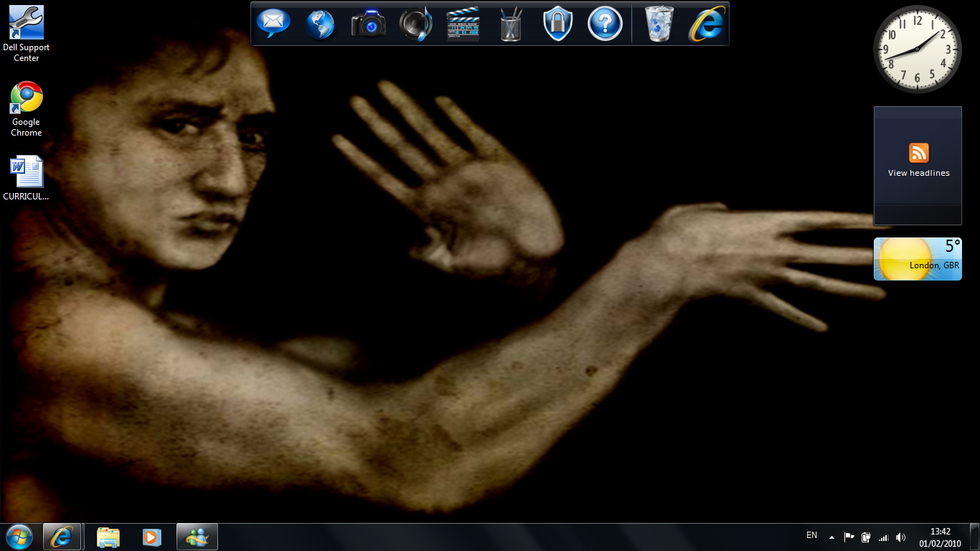The height and width of the screenshot is (551, 980).
Task: Open the camera photo category in dock
Action: point(368,24)
